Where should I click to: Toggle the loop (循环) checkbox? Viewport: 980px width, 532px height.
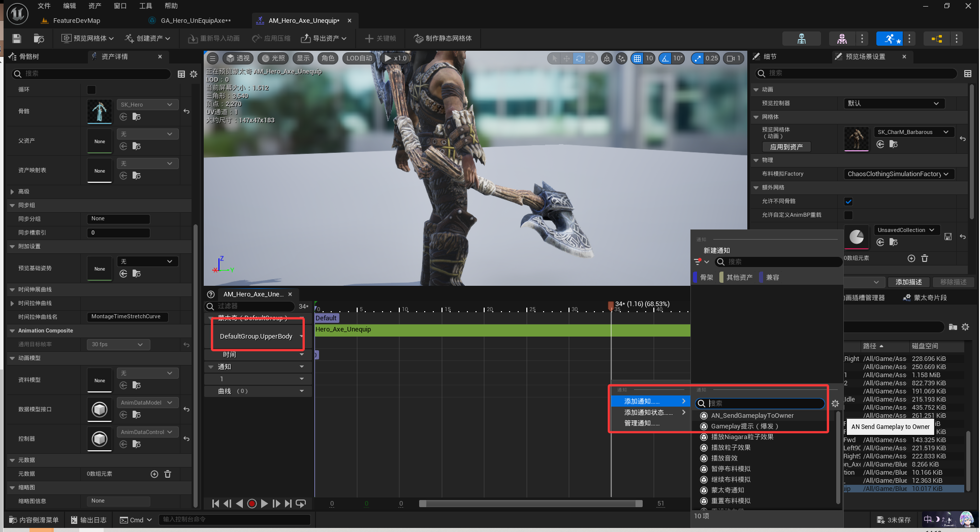coord(91,90)
